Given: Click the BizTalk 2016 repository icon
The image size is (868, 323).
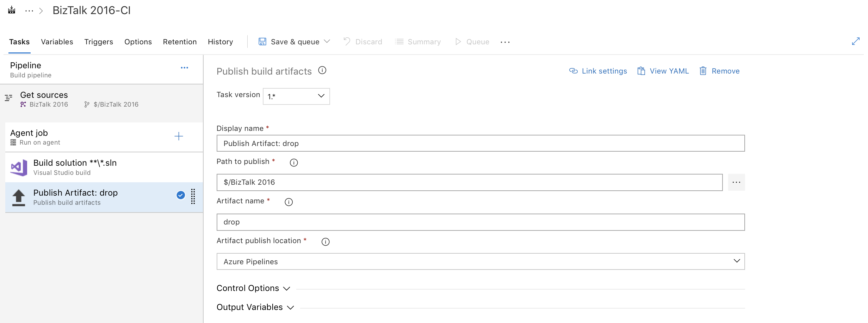Looking at the screenshot, I should coord(23,104).
